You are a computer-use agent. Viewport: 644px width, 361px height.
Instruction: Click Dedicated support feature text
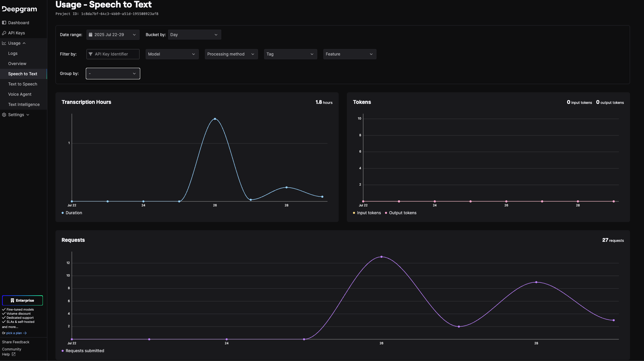(20, 318)
